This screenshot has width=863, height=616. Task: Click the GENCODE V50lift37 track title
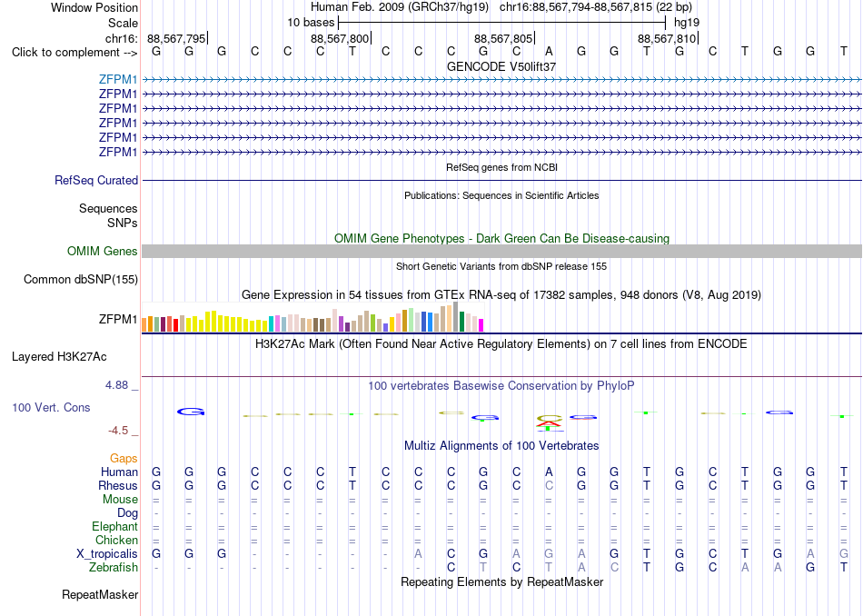pos(501,66)
